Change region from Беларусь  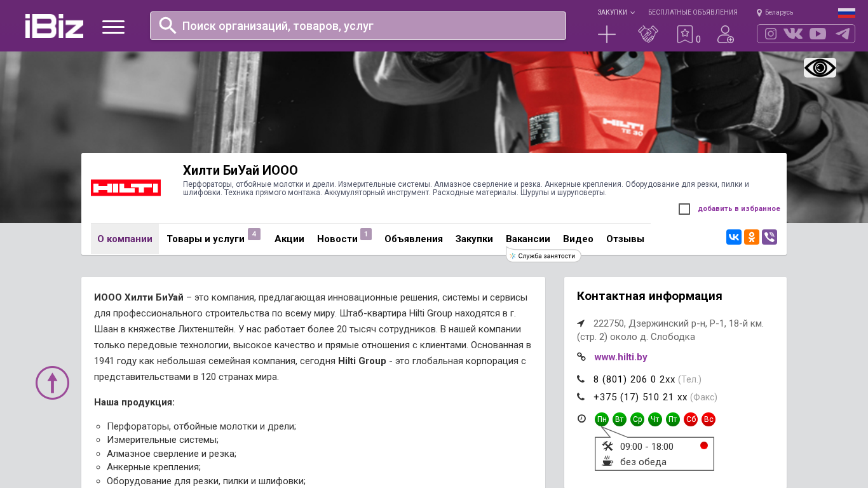[775, 12]
